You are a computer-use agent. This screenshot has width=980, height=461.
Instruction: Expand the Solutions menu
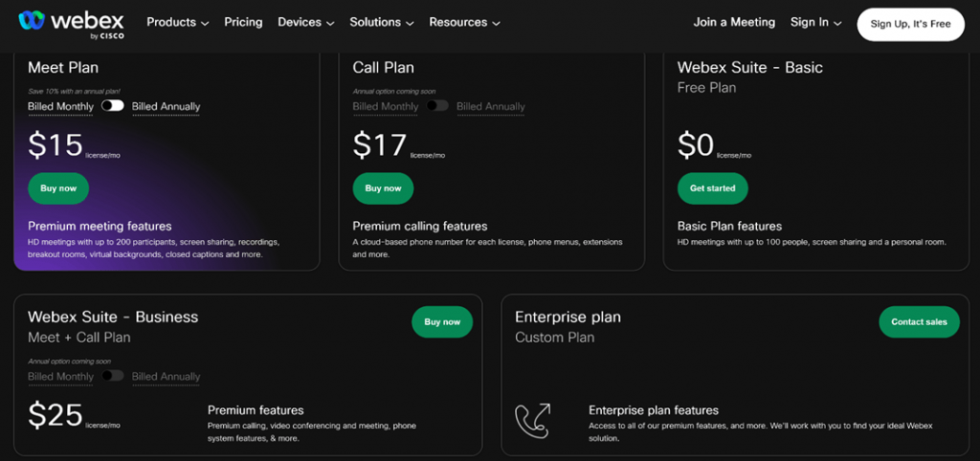382,22
